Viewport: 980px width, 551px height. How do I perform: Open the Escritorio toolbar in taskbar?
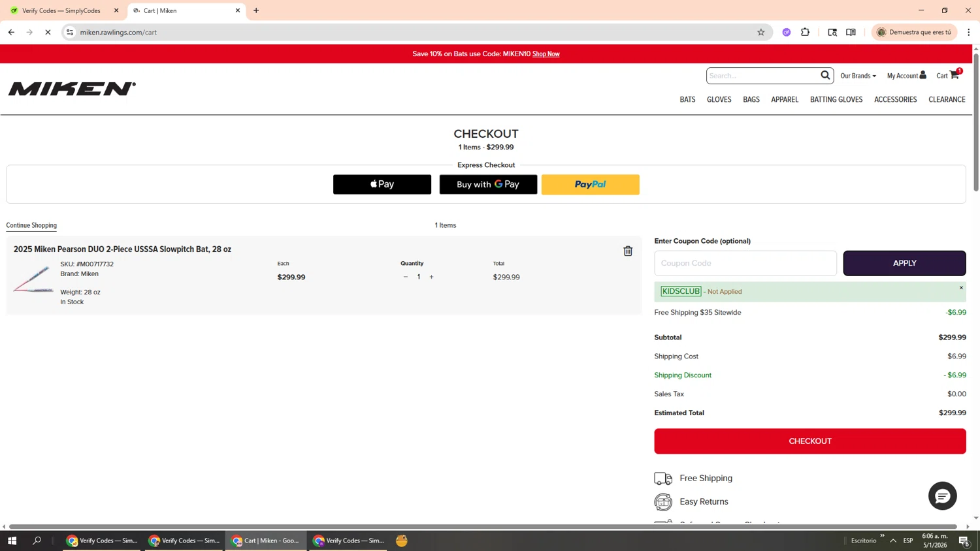[864, 541]
